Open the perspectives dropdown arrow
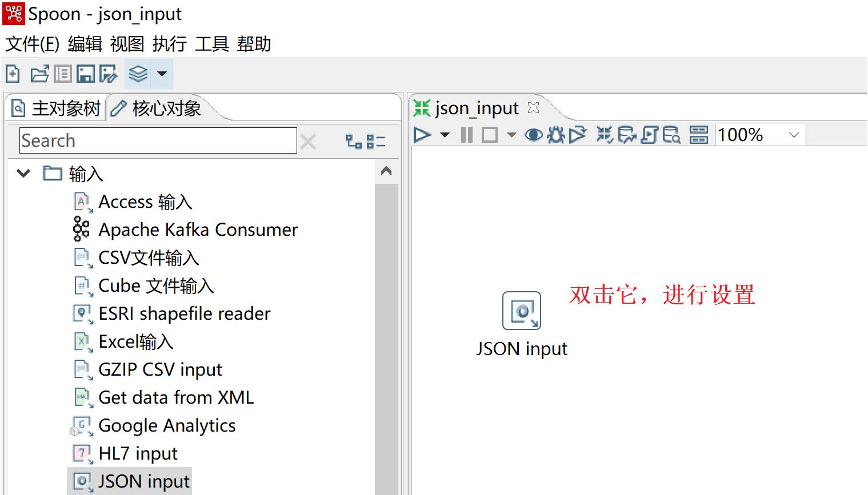This screenshot has height=495, width=868. pos(162,74)
